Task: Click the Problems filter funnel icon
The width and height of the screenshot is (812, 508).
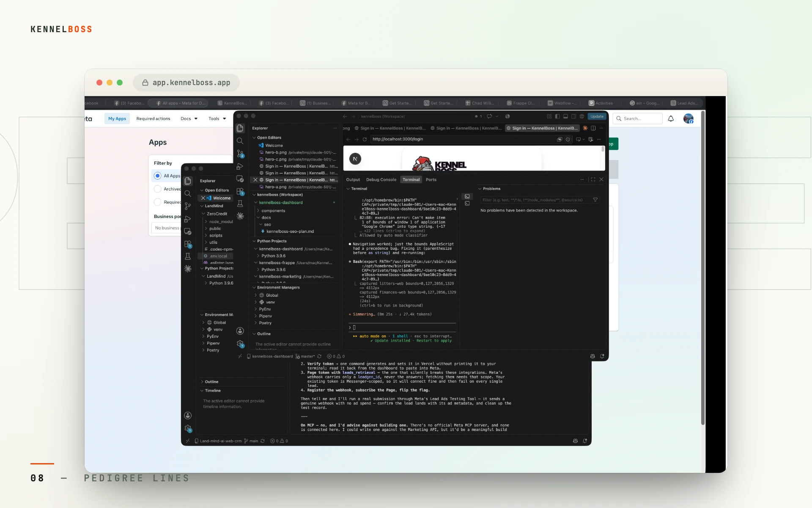Action: (x=595, y=200)
